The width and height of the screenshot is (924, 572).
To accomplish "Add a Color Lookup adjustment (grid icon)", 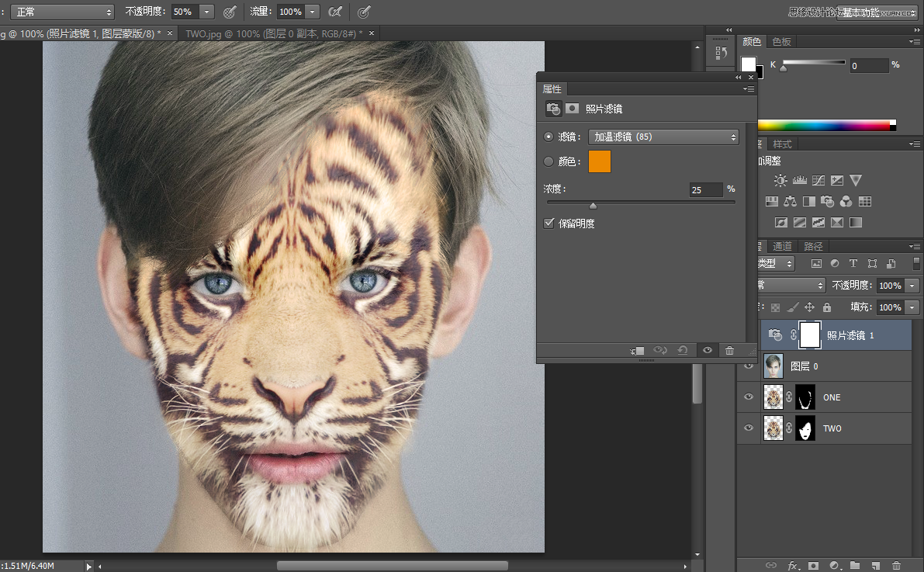I will (x=865, y=202).
